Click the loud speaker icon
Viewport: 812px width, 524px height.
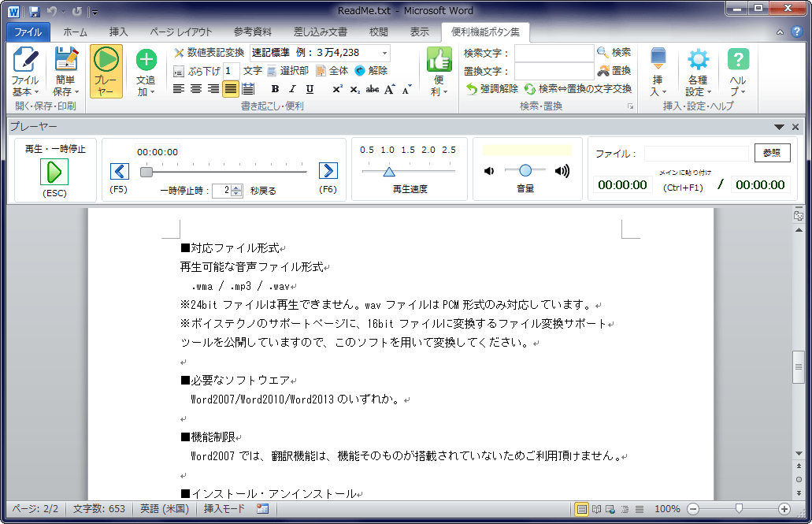tap(562, 171)
